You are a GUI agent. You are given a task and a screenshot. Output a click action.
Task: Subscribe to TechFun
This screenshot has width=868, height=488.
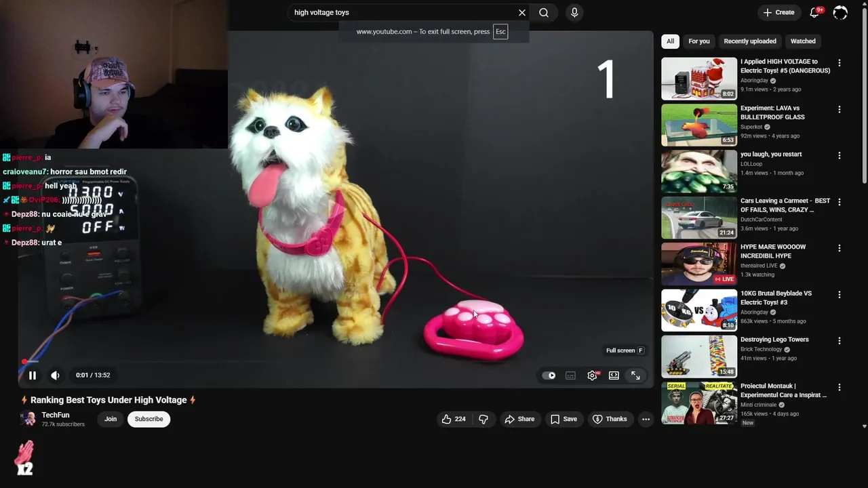149,419
